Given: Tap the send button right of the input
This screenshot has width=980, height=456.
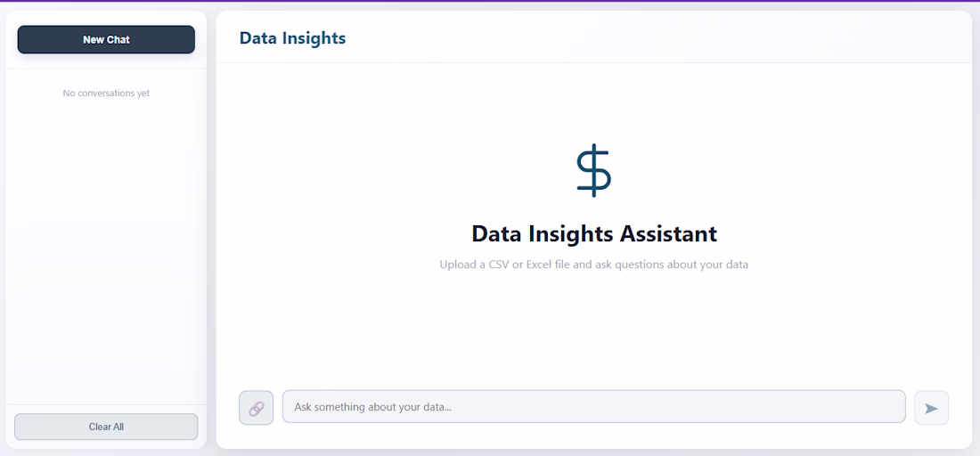Looking at the screenshot, I should tap(931, 408).
